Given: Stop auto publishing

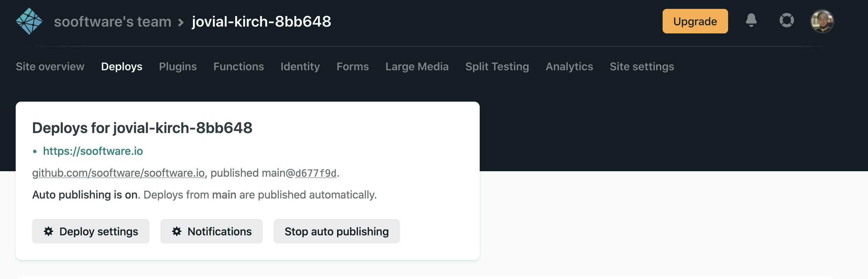Looking at the screenshot, I should coord(337,231).
